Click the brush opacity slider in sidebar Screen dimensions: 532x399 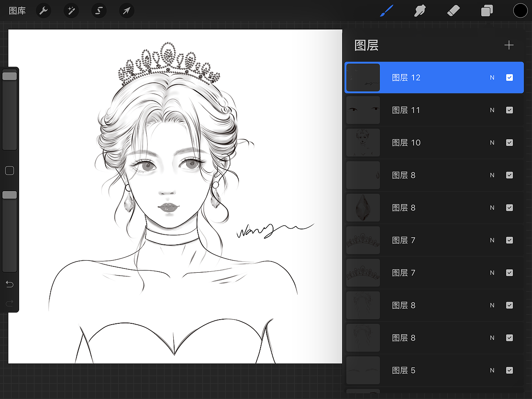(10, 231)
